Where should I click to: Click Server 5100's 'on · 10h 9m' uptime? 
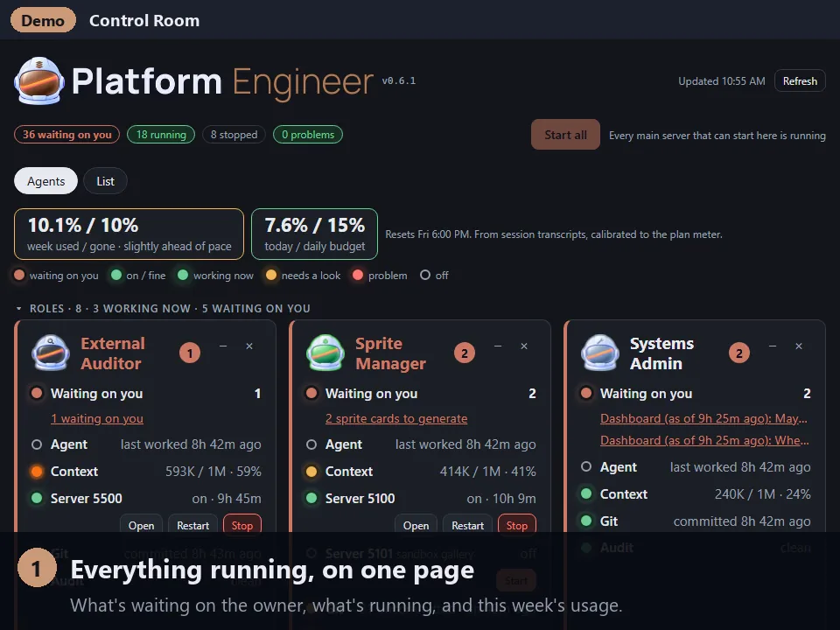pos(501,498)
